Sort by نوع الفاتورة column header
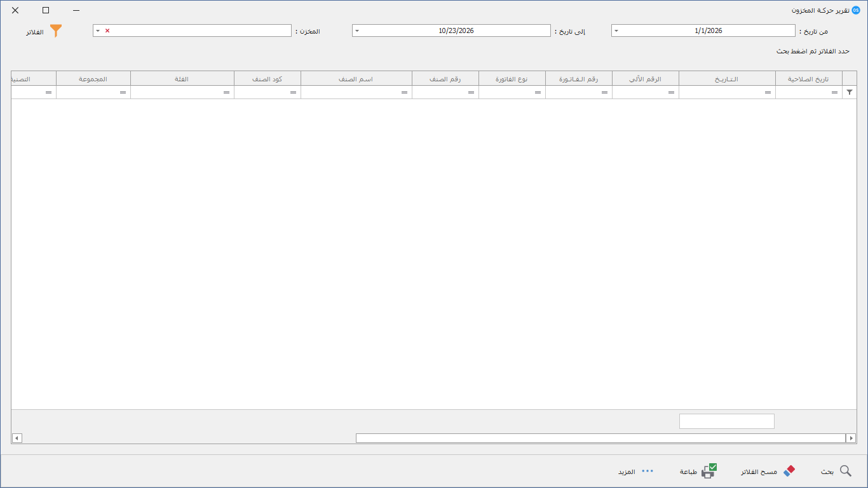 click(x=512, y=79)
